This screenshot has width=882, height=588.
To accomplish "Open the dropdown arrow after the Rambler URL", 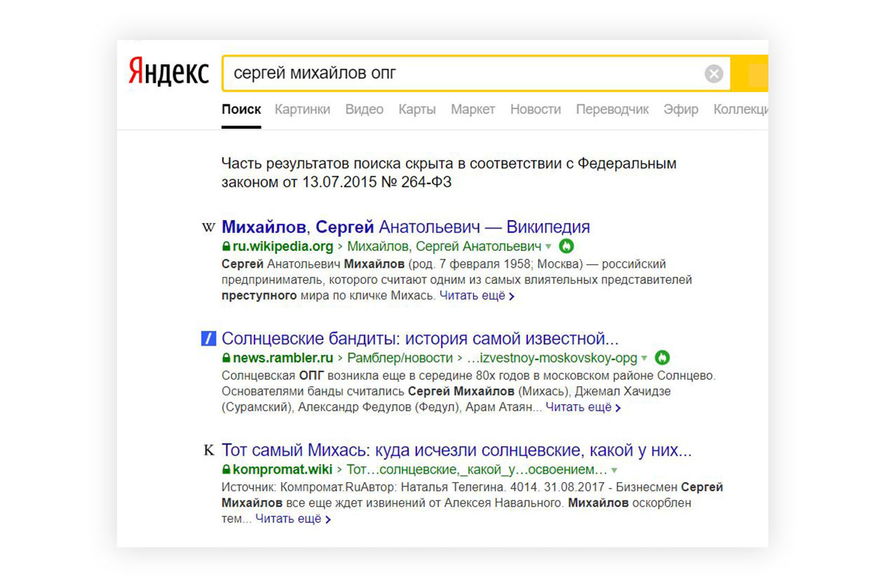I will [x=644, y=358].
